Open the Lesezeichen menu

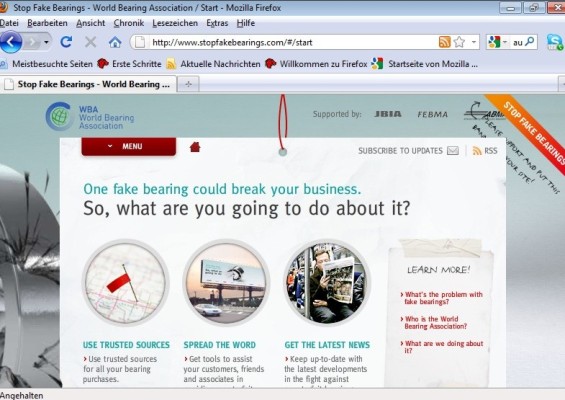tap(175, 23)
